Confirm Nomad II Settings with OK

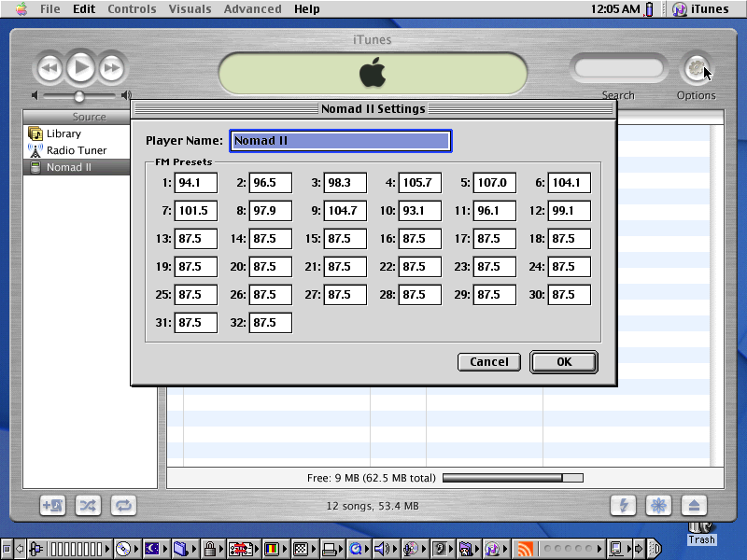(564, 362)
